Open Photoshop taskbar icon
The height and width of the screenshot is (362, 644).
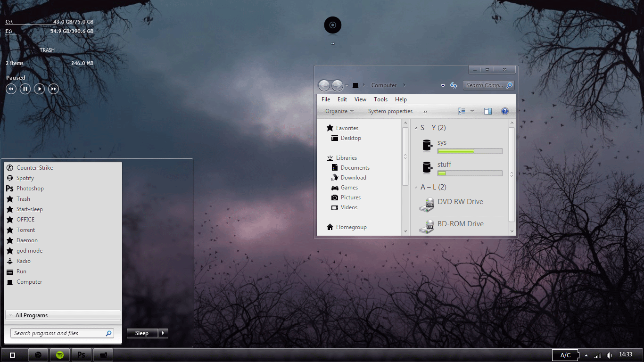point(82,355)
